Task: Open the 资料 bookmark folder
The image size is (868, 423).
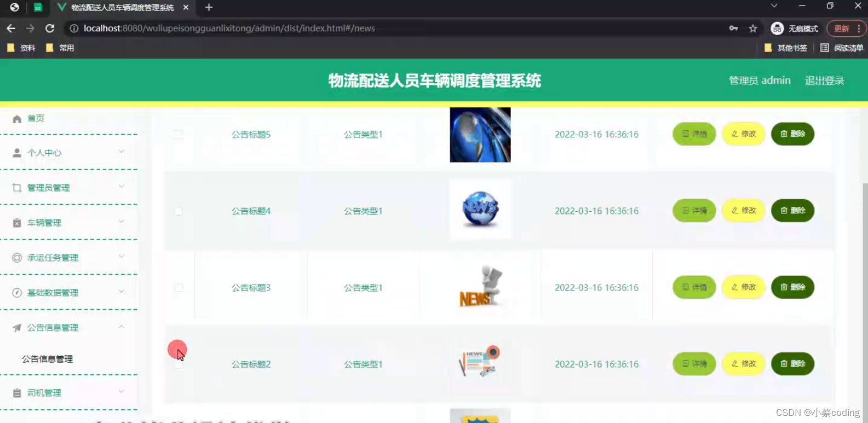Action: [x=21, y=48]
